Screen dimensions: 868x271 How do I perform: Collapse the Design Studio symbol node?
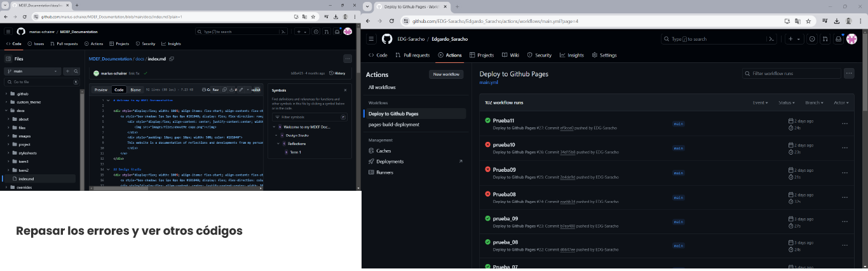tap(275, 135)
